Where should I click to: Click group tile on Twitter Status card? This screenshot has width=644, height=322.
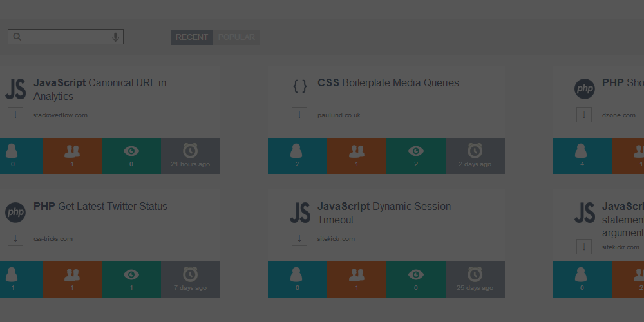click(x=72, y=279)
